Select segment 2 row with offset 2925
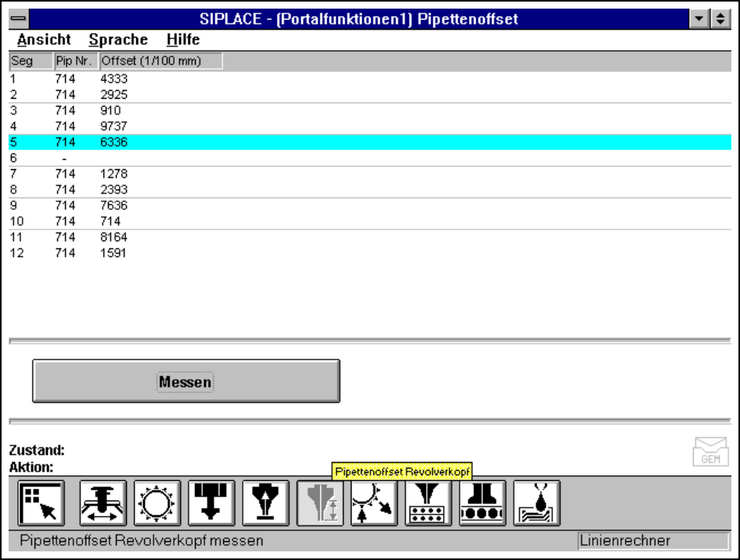The image size is (740, 560). 370,95
